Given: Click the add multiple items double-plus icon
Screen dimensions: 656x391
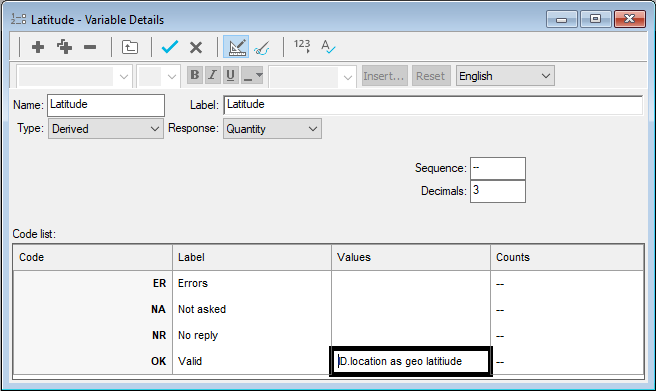Looking at the screenshot, I should (x=64, y=47).
